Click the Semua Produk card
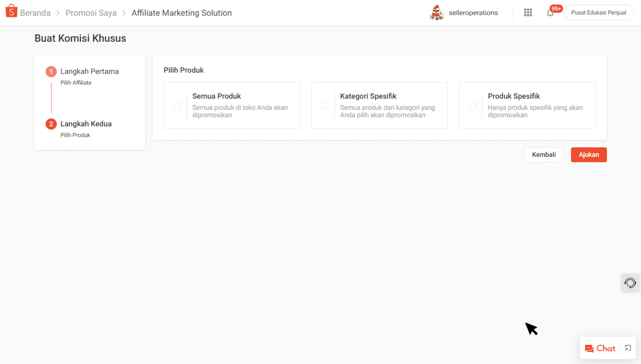The image size is (641, 364). 232,105
